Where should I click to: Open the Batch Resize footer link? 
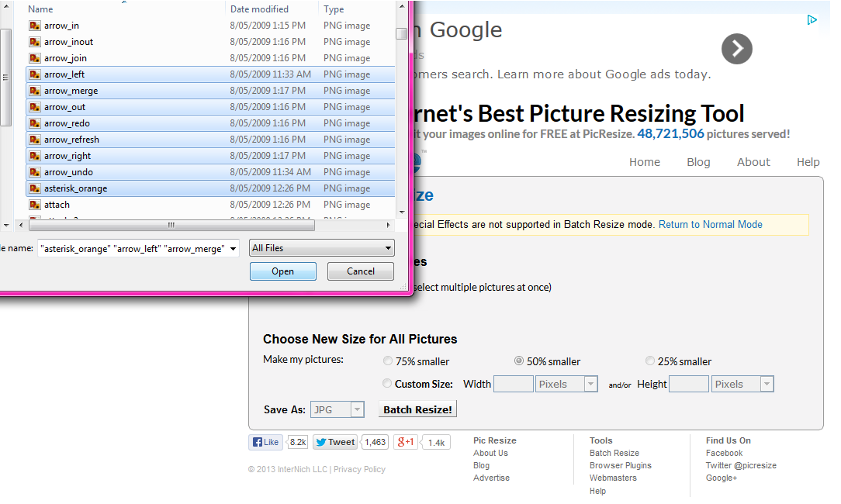pos(614,453)
